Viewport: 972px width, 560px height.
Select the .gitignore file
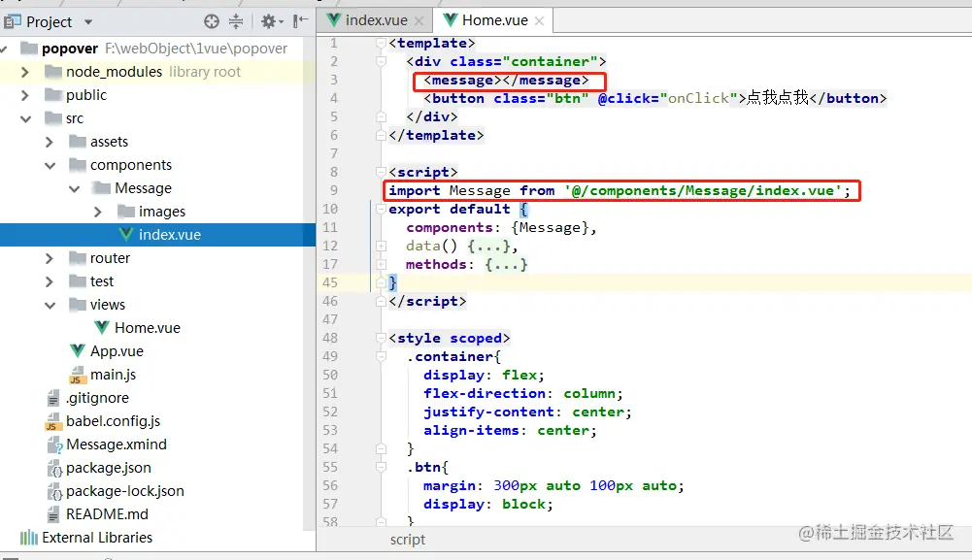(x=97, y=398)
